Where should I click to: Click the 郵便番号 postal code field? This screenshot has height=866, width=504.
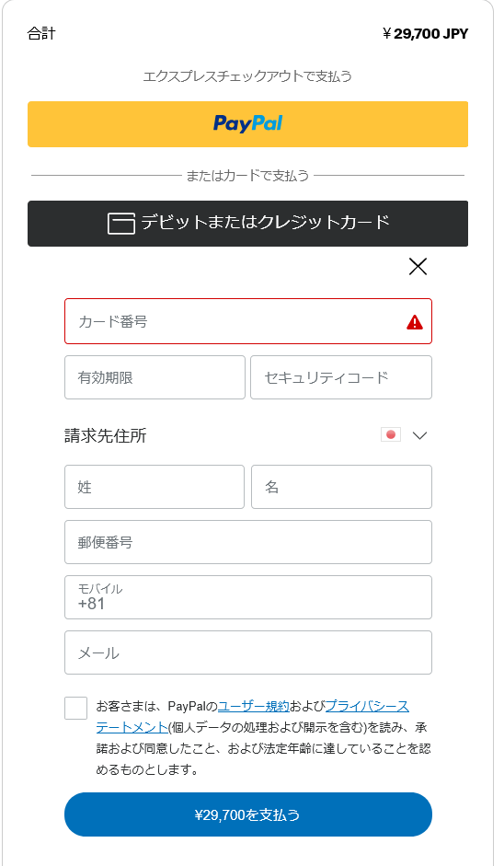247,542
